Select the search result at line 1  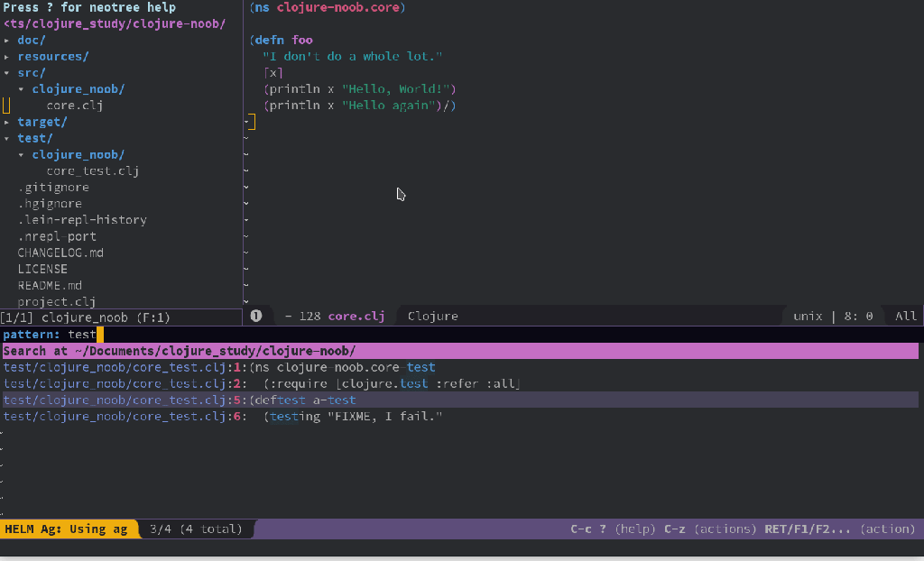click(219, 367)
